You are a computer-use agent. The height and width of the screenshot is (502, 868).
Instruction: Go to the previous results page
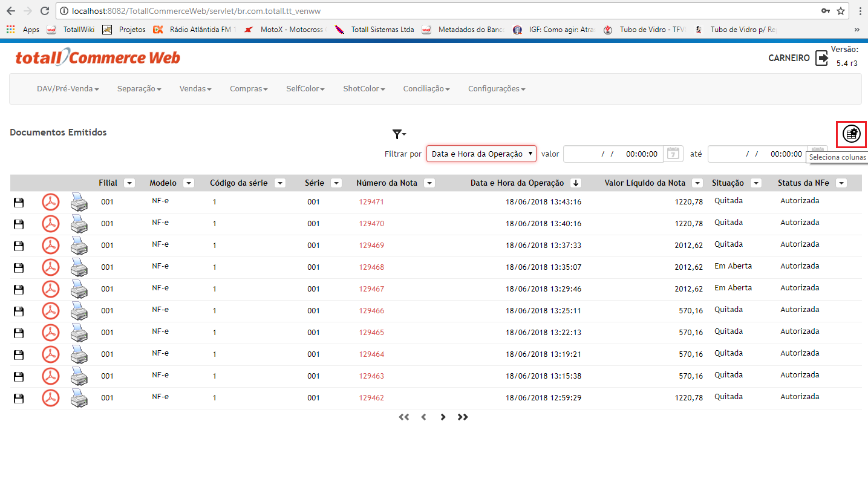click(x=423, y=417)
